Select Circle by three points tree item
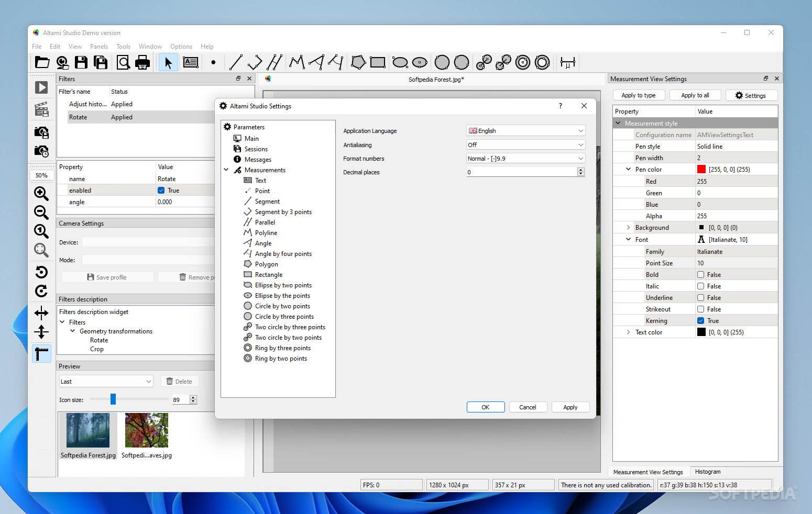The image size is (812, 514). 284,317
